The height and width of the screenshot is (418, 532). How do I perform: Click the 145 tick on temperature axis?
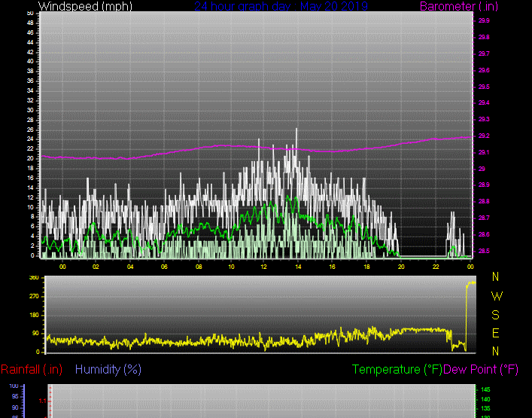tap(486, 390)
